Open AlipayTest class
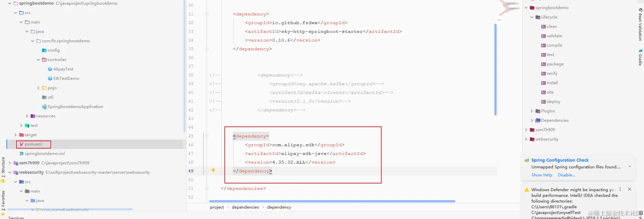The image size is (644, 219). tap(63, 69)
